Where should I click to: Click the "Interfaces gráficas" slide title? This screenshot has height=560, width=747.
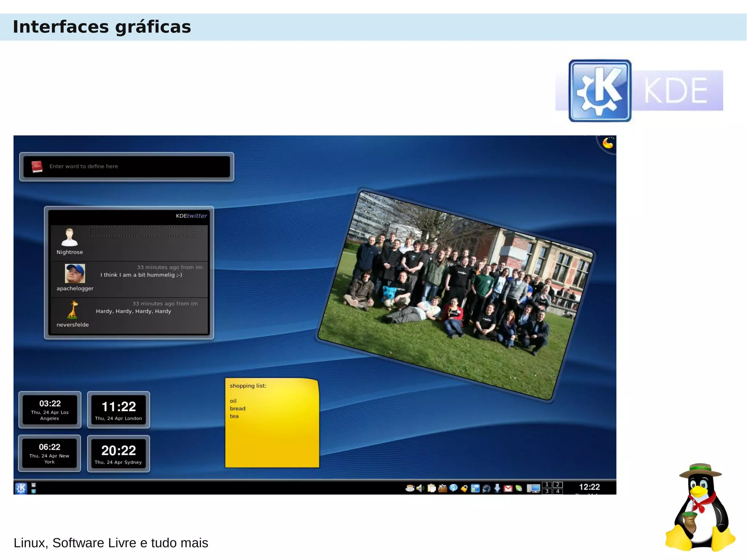click(x=102, y=27)
